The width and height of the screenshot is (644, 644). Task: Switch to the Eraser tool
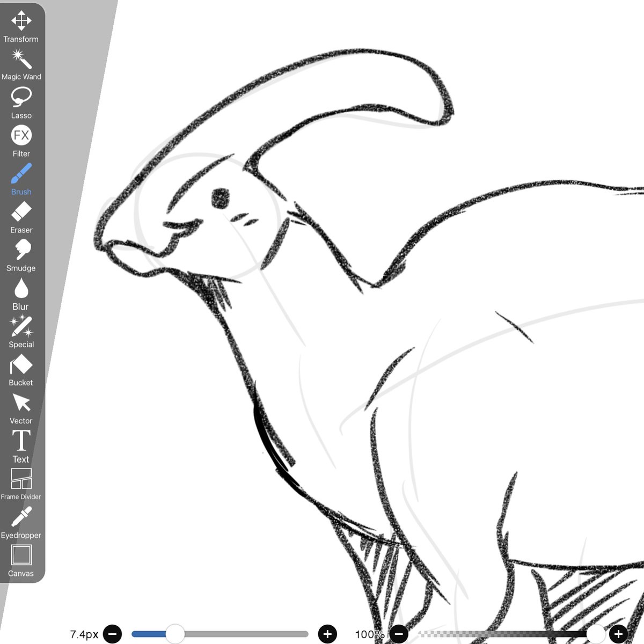[x=21, y=217]
